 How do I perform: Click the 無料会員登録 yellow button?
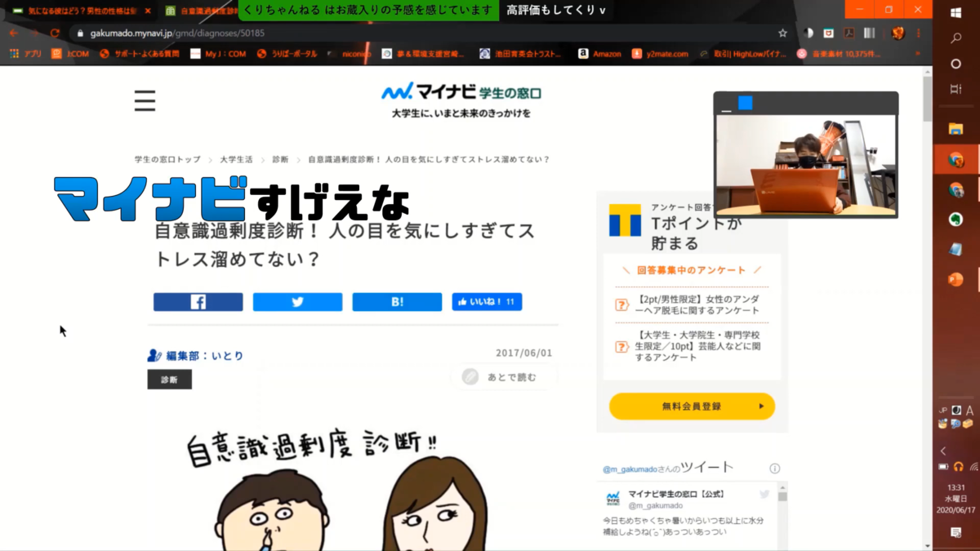coord(692,406)
